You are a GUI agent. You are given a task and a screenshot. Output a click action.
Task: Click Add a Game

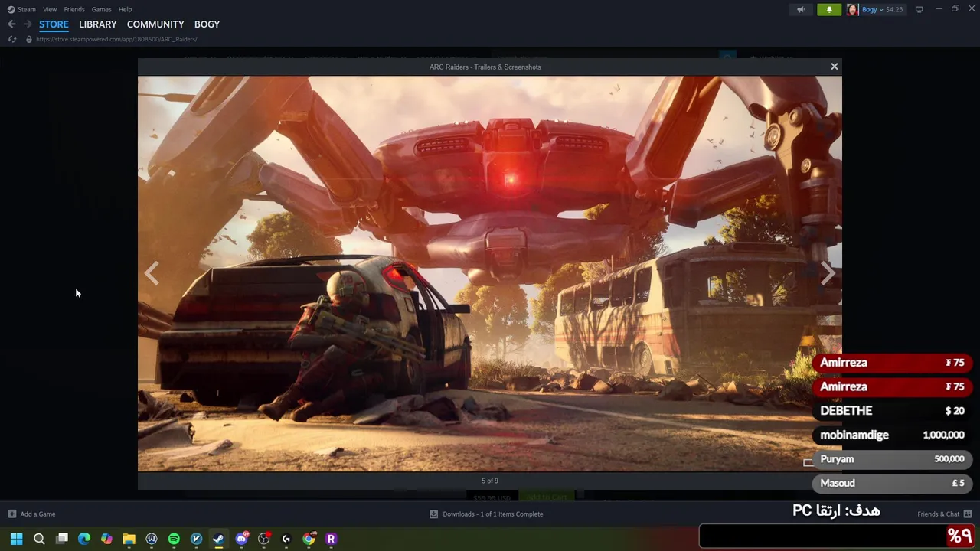tap(38, 514)
